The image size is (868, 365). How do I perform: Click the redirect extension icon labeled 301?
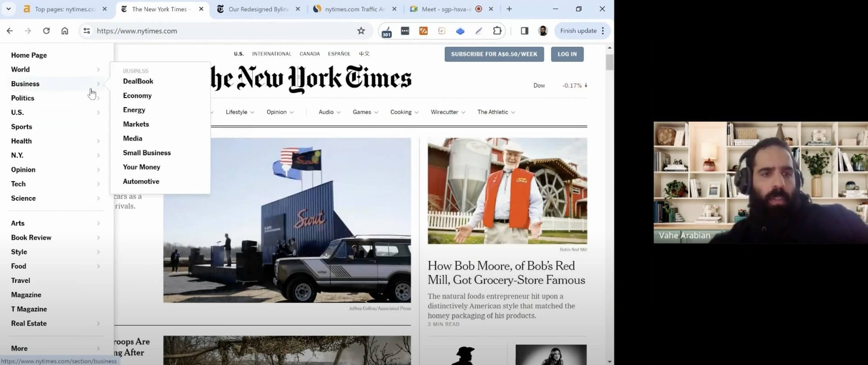(x=386, y=31)
